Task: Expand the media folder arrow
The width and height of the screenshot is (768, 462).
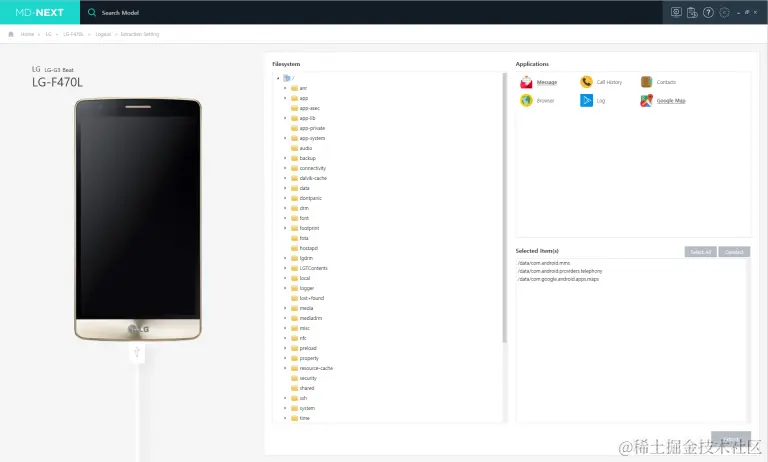Action: click(x=285, y=308)
